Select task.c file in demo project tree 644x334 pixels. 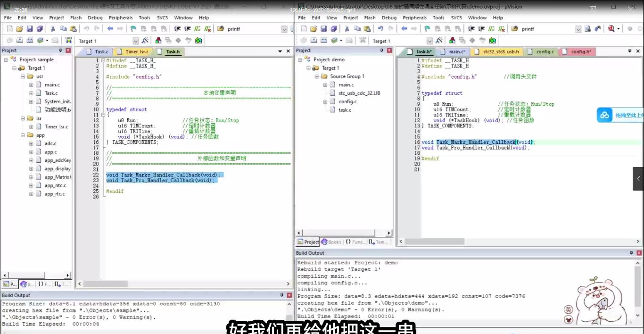(345, 110)
